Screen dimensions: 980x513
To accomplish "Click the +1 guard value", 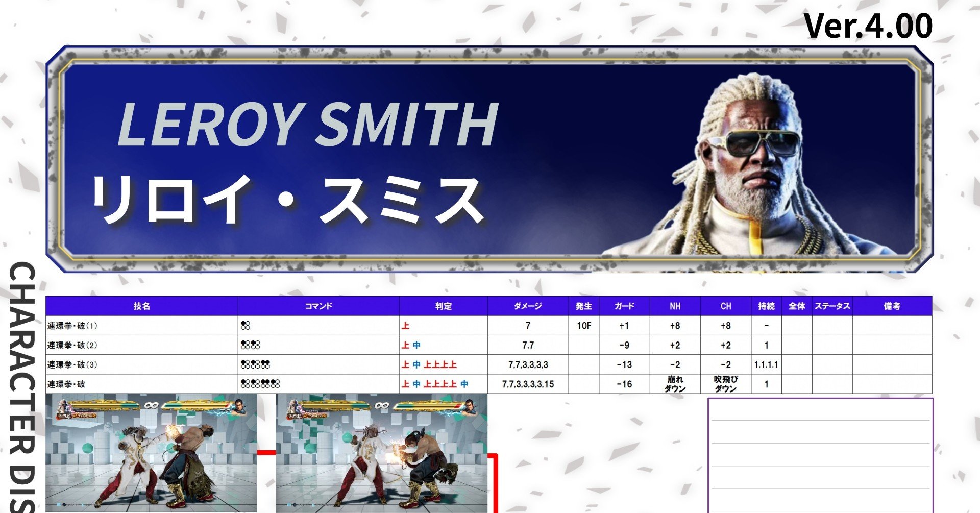I will click(x=624, y=326).
